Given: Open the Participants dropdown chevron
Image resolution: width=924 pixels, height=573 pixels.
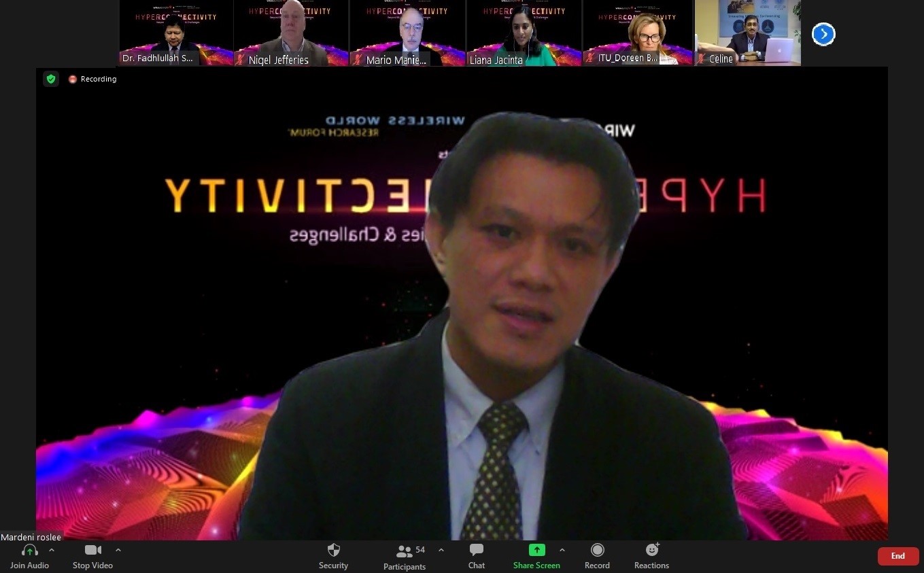Looking at the screenshot, I should (441, 551).
